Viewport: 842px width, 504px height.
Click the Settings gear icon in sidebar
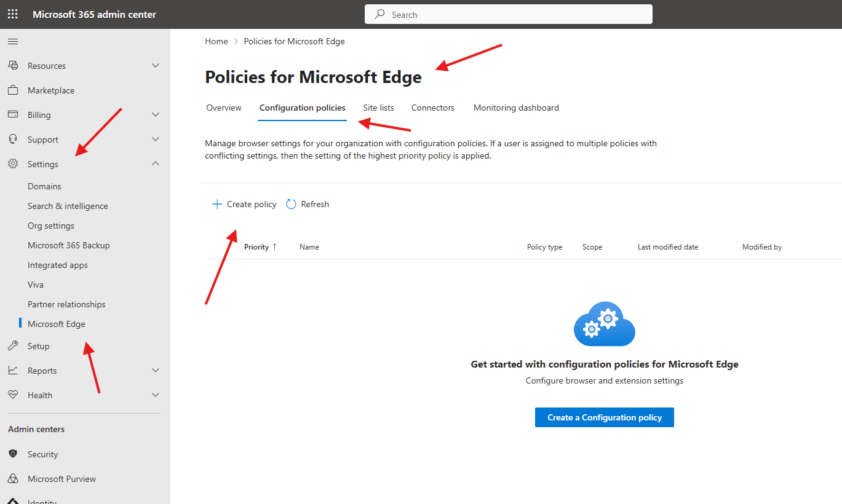13,163
